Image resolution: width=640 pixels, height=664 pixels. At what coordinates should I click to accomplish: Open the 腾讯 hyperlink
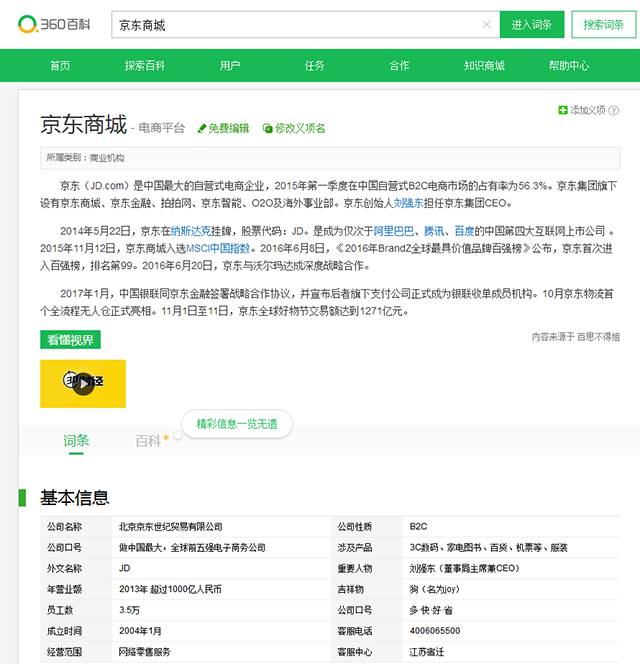434,231
